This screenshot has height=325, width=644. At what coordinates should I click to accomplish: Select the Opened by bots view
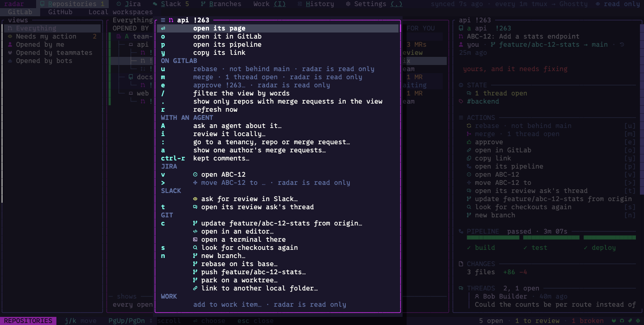click(x=52, y=61)
